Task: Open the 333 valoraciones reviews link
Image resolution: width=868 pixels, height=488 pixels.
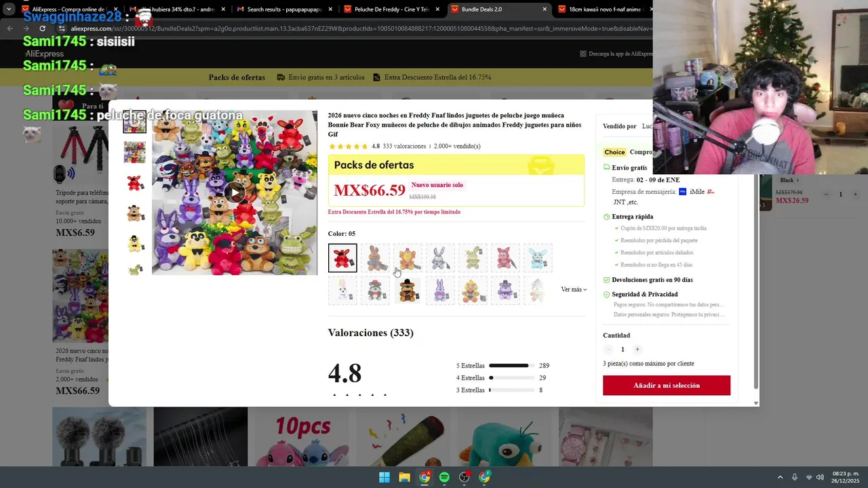Action: click(x=404, y=146)
